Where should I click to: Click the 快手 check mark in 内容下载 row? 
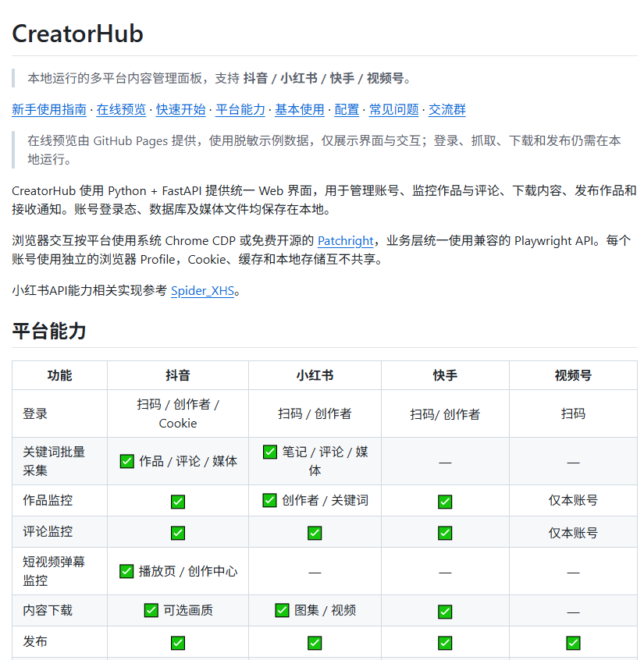(x=445, y=611)
